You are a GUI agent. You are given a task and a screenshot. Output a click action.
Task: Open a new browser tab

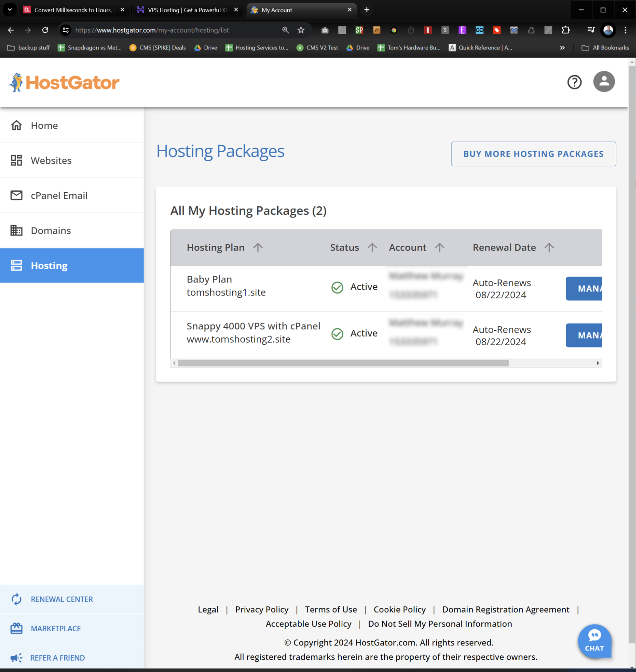point(367,10)
